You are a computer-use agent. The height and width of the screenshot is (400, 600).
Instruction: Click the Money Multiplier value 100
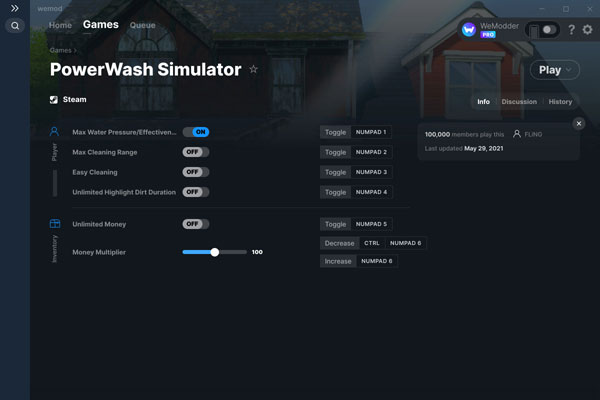click(257, 252)
